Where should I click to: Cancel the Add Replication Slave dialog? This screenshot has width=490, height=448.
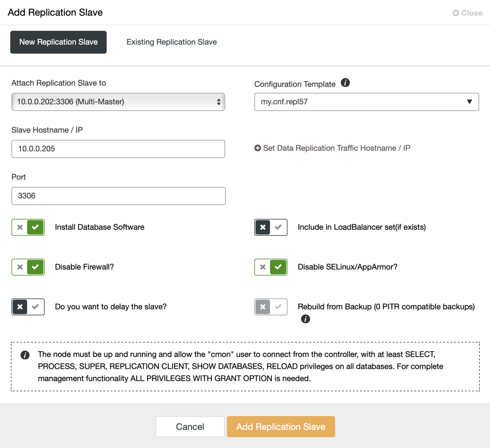tap(190, 427)
